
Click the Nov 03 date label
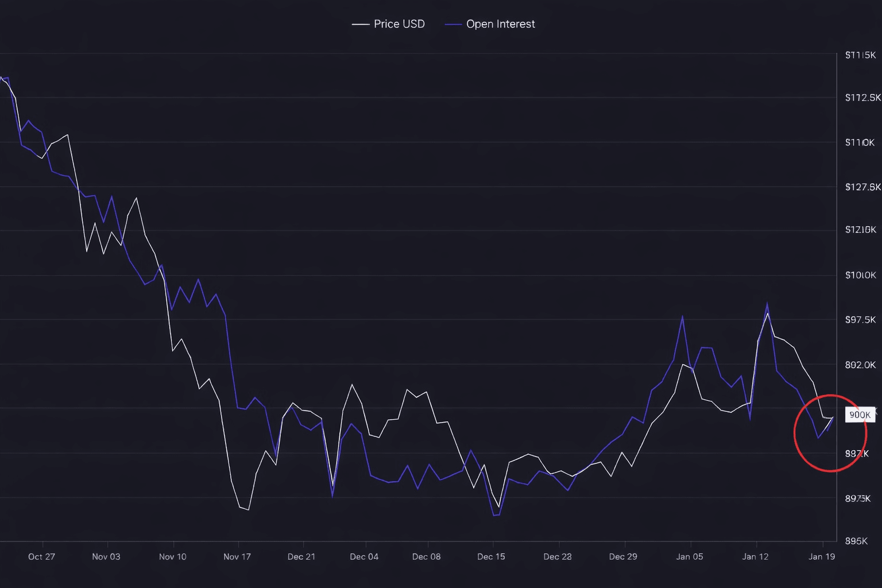[106, 556]
